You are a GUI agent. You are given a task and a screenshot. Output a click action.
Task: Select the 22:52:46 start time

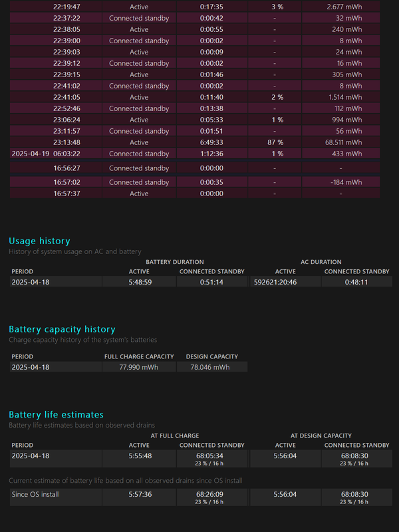66,108
